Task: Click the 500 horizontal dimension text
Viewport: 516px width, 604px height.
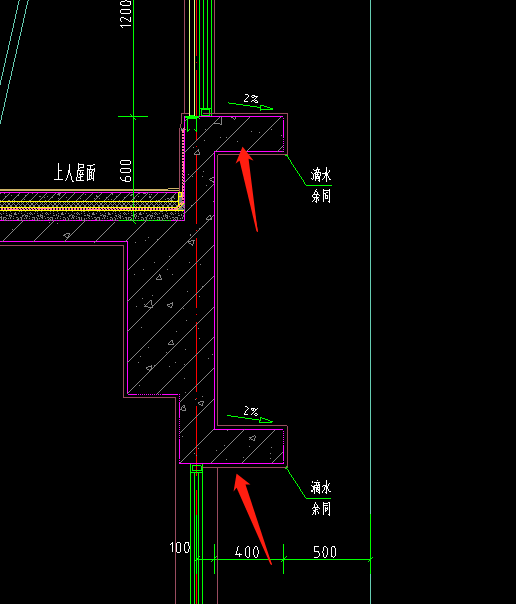Action: click(325, 552)
